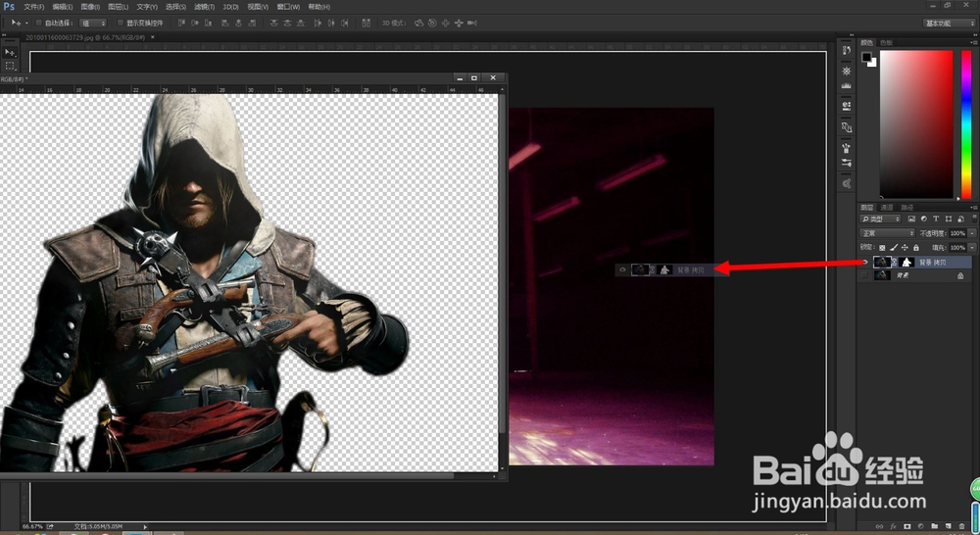Toggle the layer filtering switch

(x=974, y=219)
